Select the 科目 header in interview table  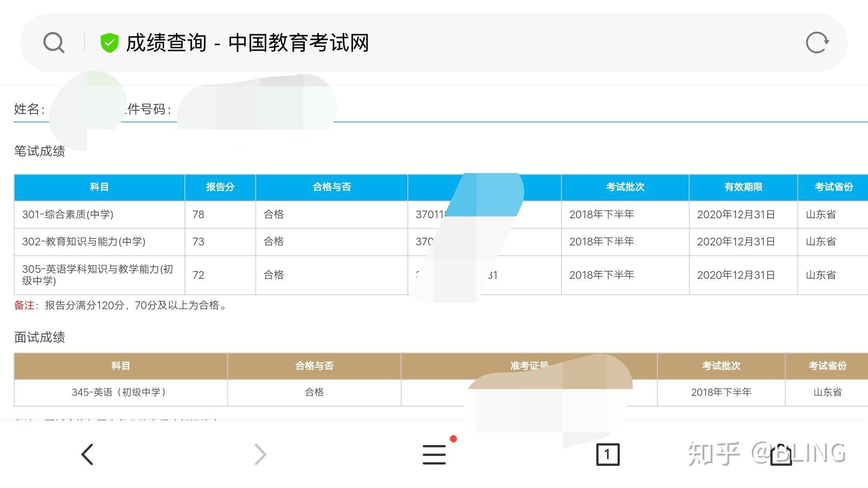[x=121, y=366]
